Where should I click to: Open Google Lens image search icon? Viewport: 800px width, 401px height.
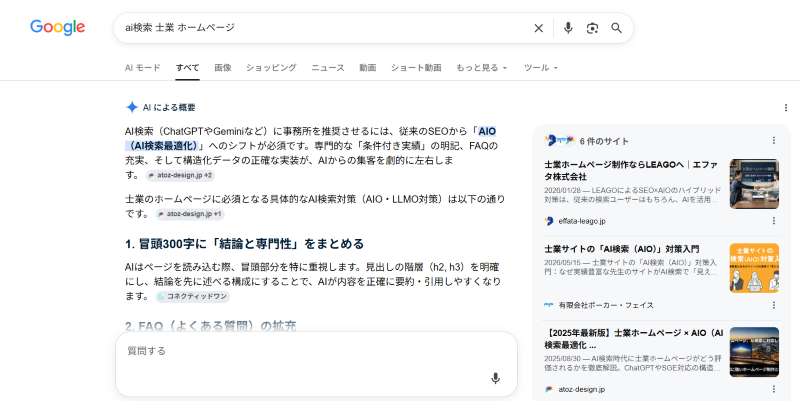(x=592, y=28)
